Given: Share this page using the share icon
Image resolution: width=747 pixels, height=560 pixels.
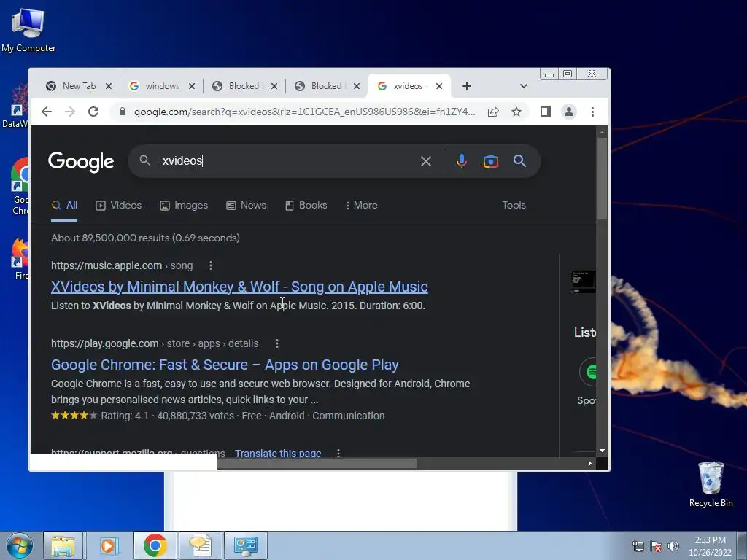Looking at the screenshot, I should [493, 112].
